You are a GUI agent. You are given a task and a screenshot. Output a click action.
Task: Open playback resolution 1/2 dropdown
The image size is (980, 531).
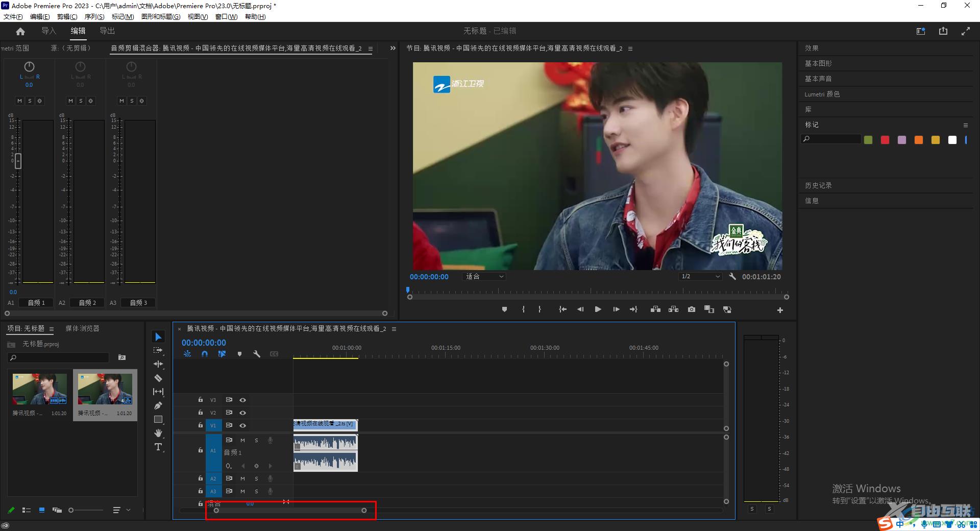point(700,276)
